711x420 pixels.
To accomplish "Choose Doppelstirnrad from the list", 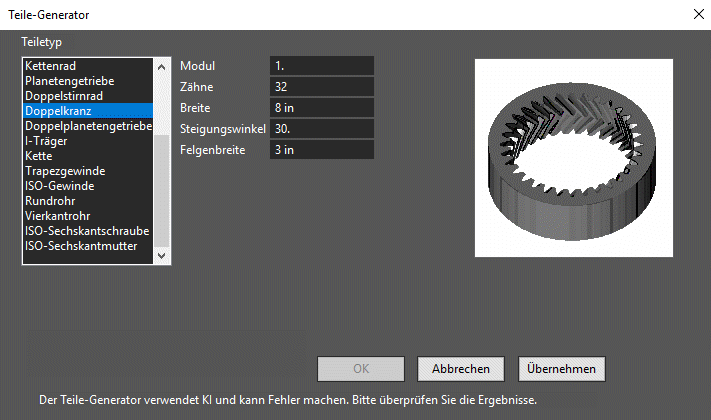I will coord(88,96).
